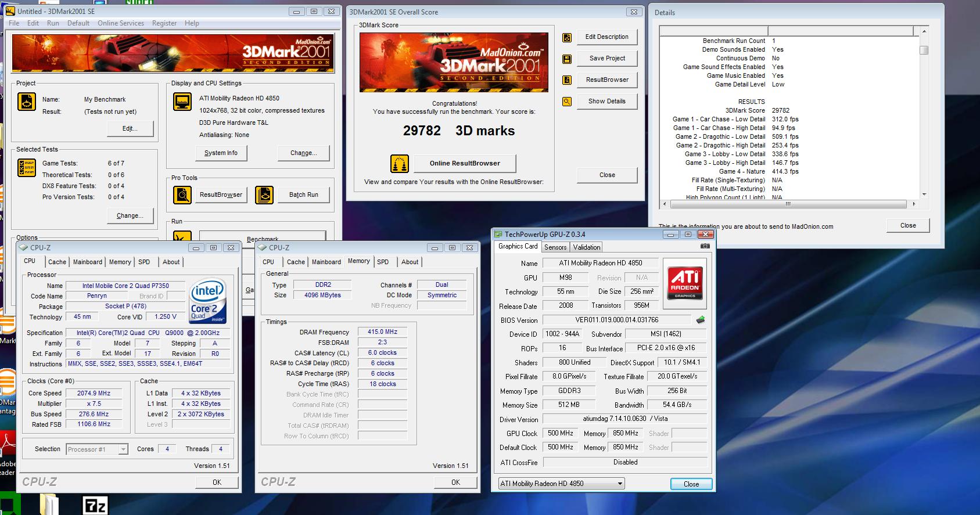Viewport: 980px width, 515px height.
Task: Open the SPD tab in the right CPU-Z window
Action: click(383, 262)
